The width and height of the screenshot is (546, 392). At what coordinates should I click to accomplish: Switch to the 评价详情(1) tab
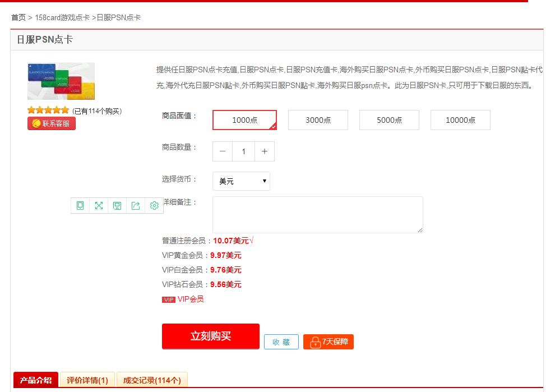87,380
